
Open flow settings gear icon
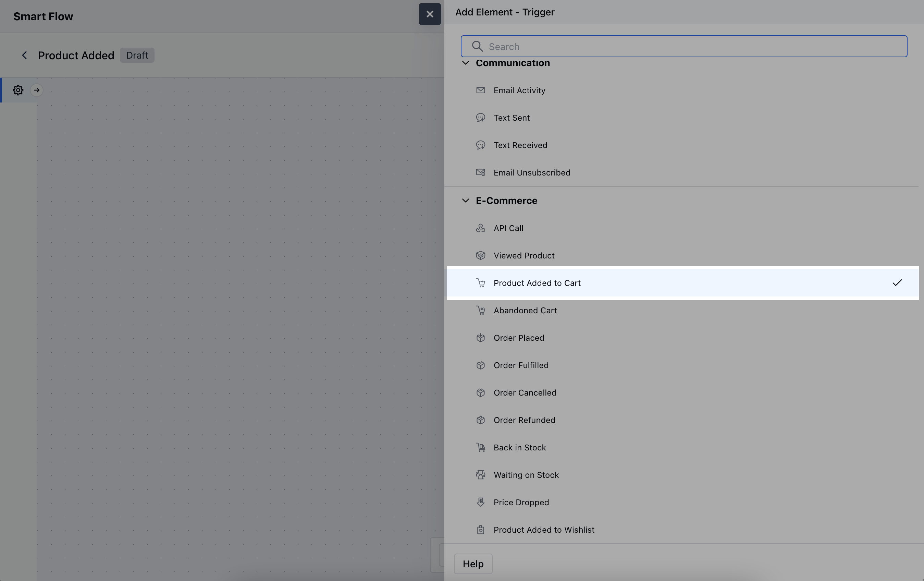(x=18, y=90)
